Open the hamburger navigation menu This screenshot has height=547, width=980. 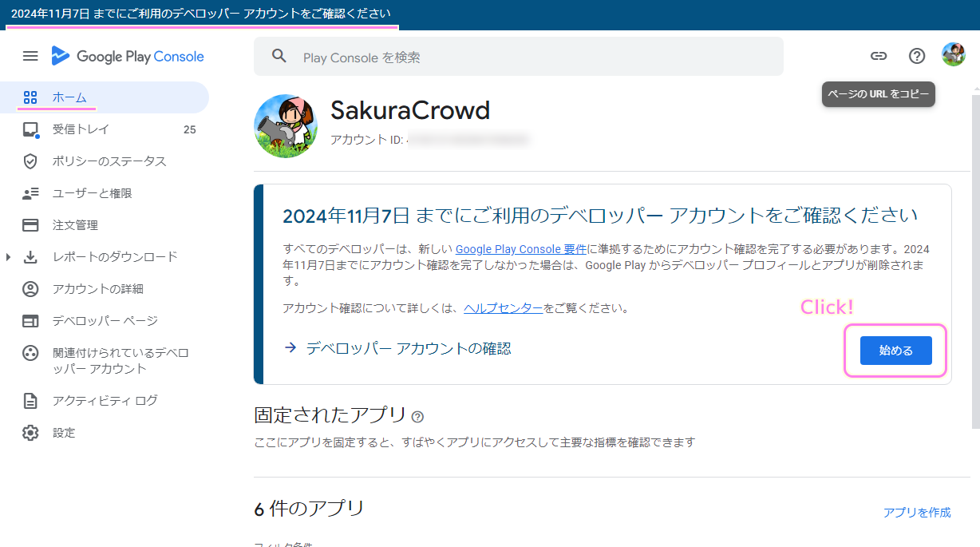pos(30,56)
